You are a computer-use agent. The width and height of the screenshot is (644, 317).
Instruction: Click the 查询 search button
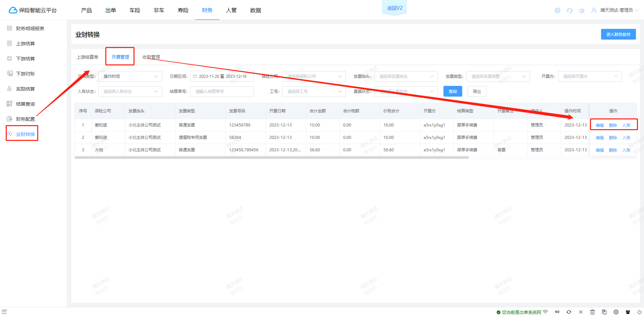[453, 92]
